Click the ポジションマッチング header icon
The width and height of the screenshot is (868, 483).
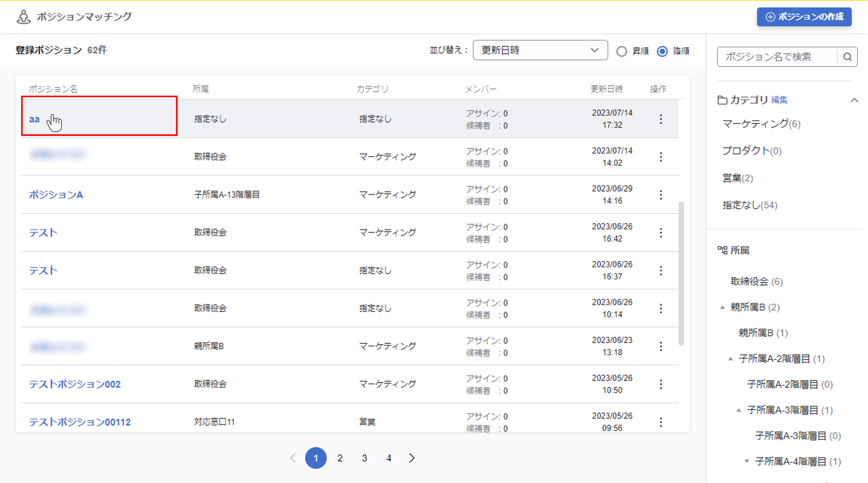click(x=23, y=17)
